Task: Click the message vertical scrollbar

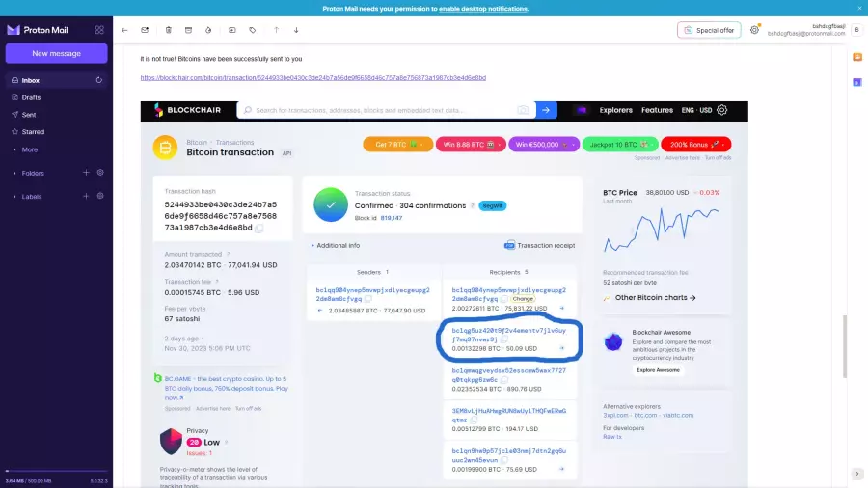Action: click(x=845, y=346)
